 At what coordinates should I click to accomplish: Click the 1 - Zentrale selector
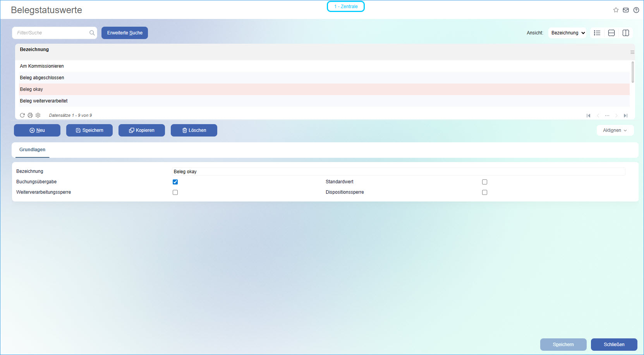coord(346,7)
